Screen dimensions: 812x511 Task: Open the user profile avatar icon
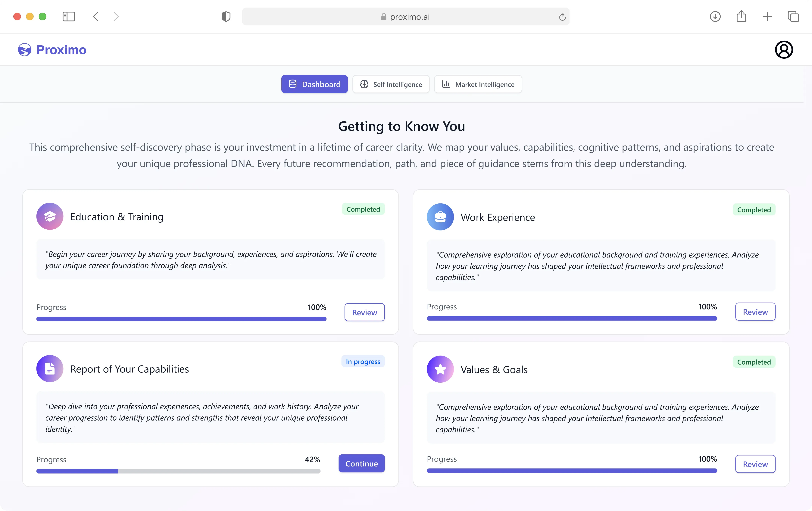[x=784, y=50]
